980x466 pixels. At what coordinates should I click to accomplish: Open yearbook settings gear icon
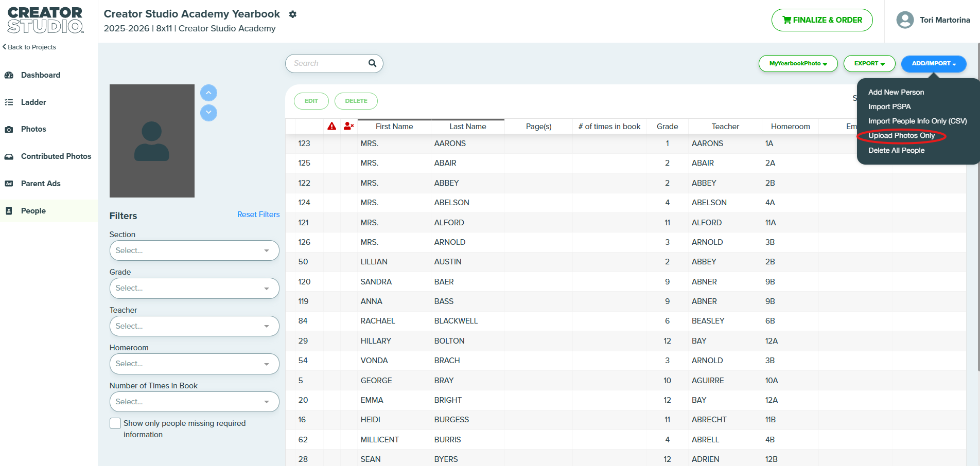pyautogui.click(x=293, y=14)
